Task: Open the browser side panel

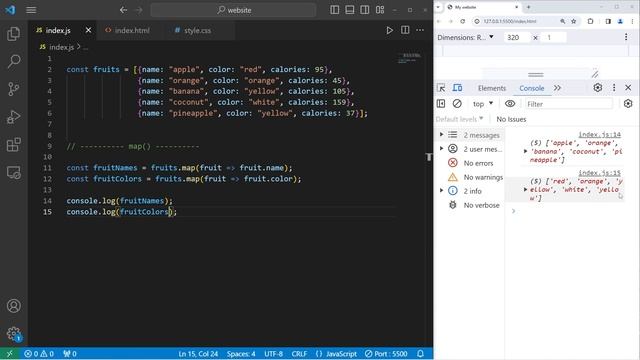Action: 608,21
